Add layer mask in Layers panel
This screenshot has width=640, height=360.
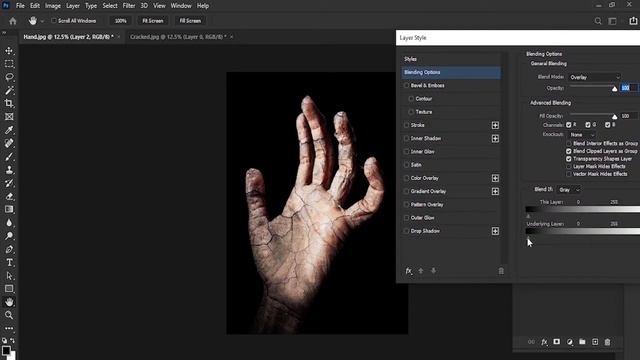pos(557,342)
